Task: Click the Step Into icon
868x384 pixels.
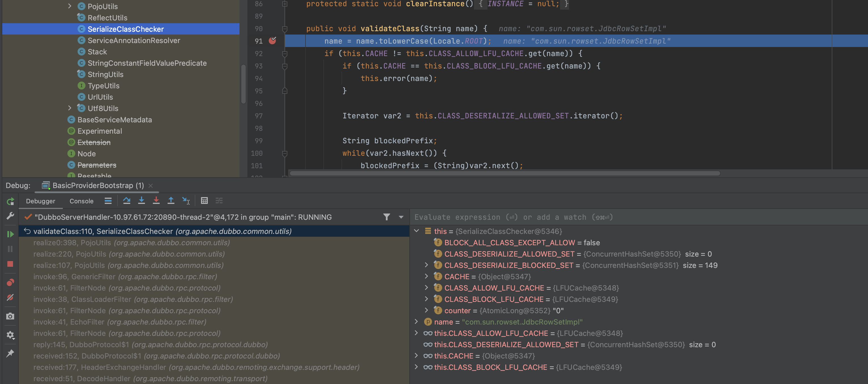Action: (x=142, y=201)
